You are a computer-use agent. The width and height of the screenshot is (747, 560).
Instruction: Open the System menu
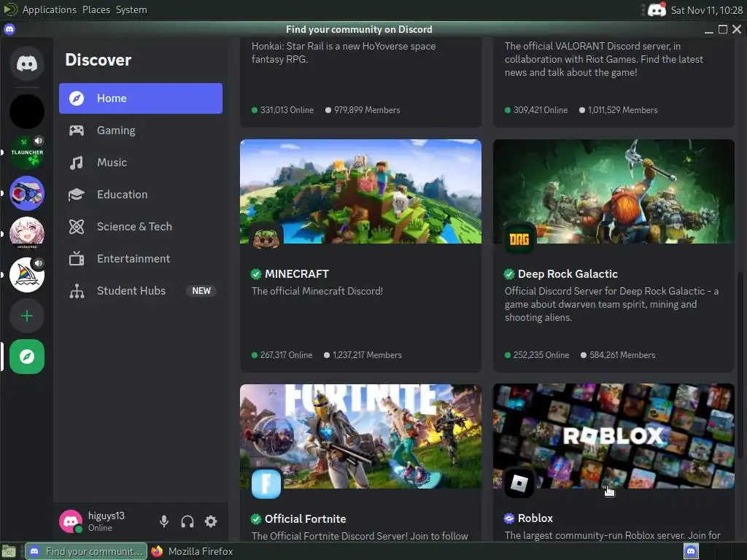point(131,9)
